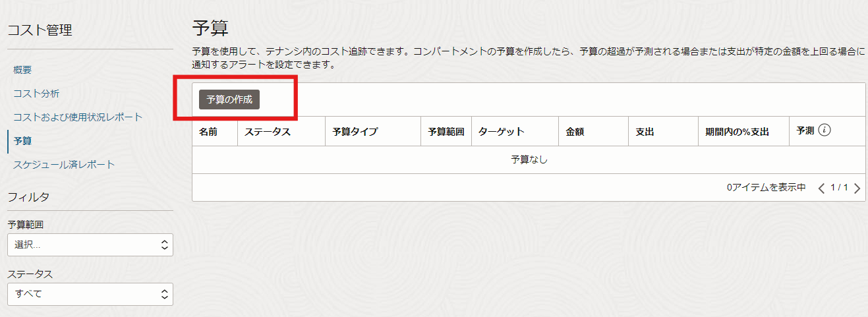Image resolution: width=868 pixels, height=317 pixels.
Task: Sort by the 金額 column header
Action: pyautogui.click(x=575, y=132)
